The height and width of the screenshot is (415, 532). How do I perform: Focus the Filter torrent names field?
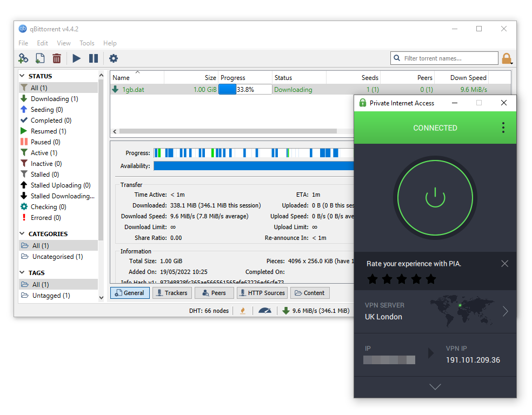click(x=444, y=58)
